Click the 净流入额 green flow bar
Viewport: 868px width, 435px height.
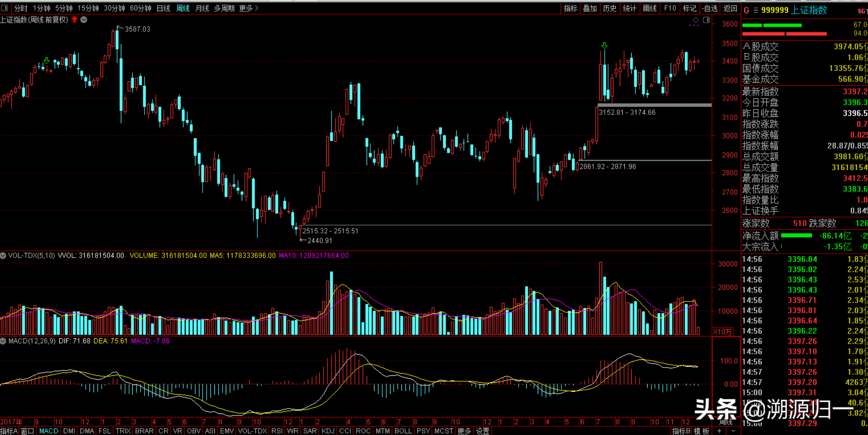coord(796,236)
